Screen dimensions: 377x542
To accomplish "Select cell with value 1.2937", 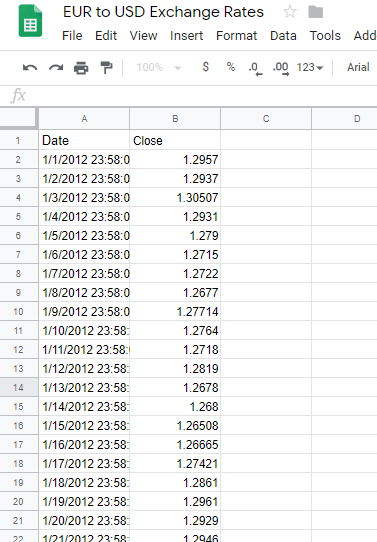I will point(175,178).
